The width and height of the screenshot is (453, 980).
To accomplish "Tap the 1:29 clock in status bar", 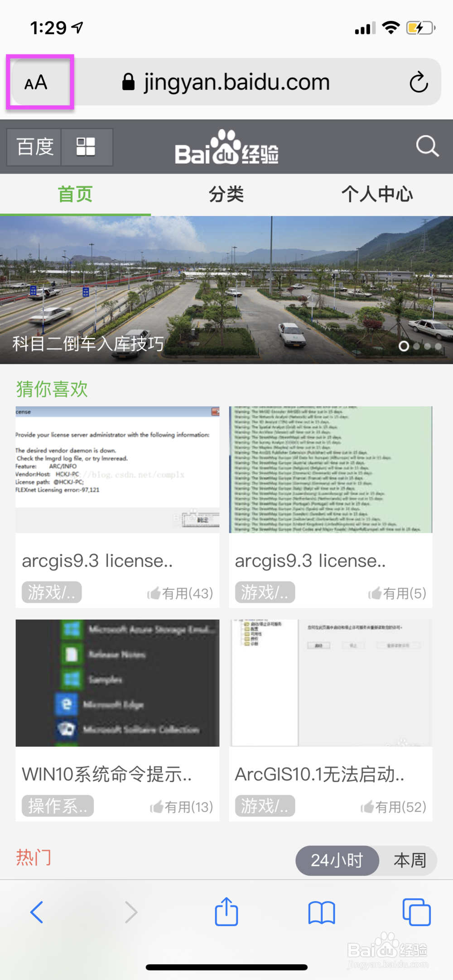I will [x=48, y=28].
